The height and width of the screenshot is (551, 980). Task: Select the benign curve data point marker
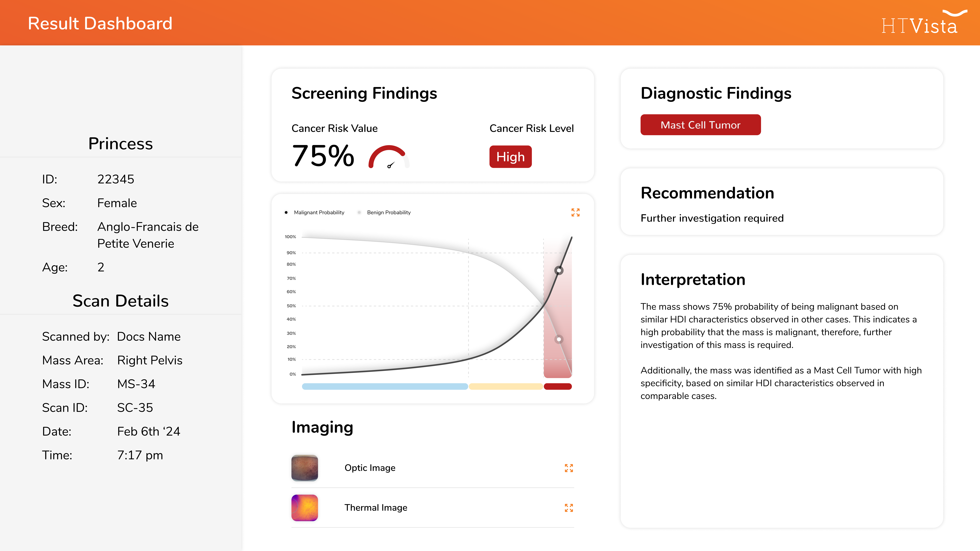pos(559,339)
